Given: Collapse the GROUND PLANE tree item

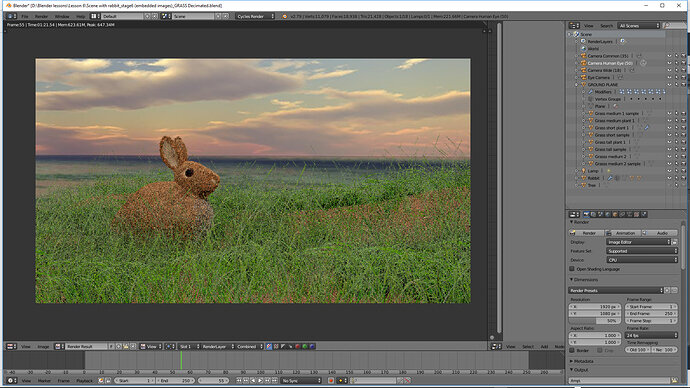Looking at the screenshot, I should point(576,84).
